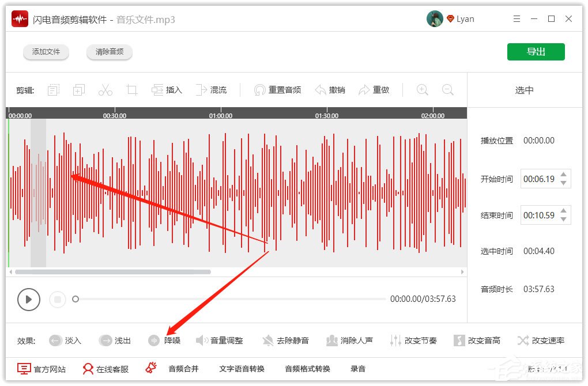Insert audio using the 插入 tool

click(167, 90)
